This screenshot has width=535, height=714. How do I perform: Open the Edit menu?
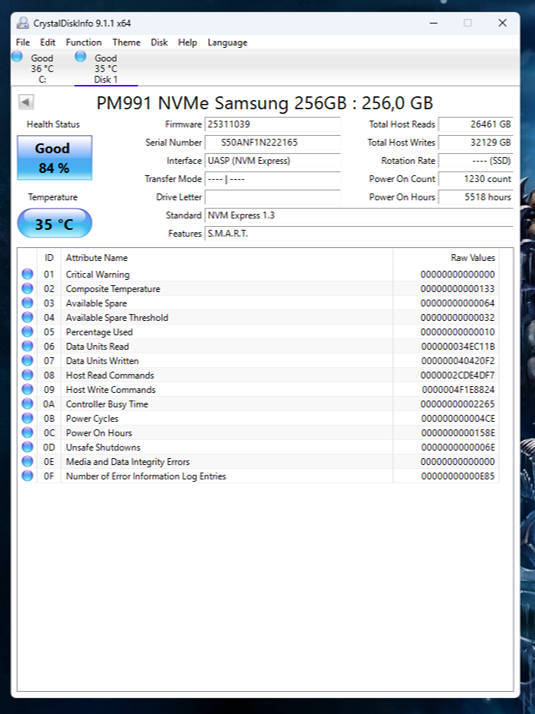pyautogui.click(x=48, y=42)
